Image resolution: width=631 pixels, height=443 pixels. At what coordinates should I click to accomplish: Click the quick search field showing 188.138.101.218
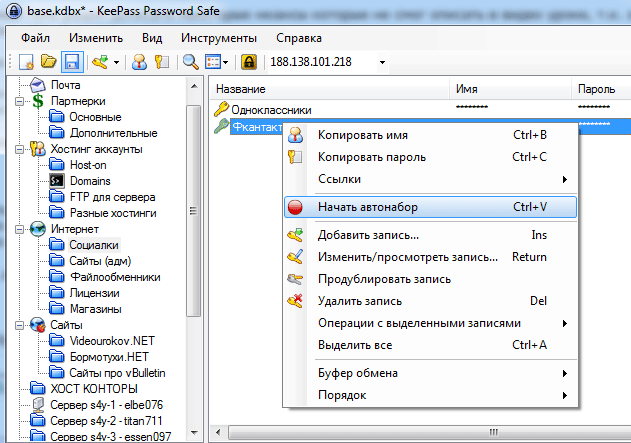(322, 62)
